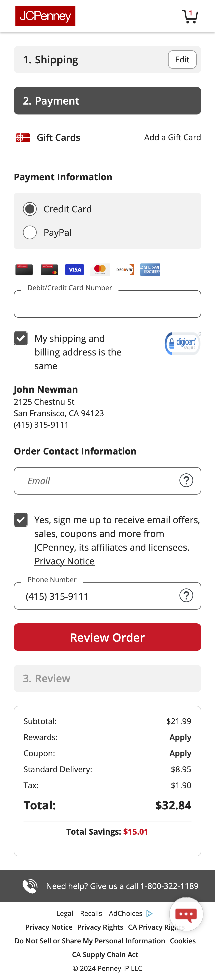Open the Review section
Viewport: 215px width, 980px height.
pyautogui.click(x=107, y=678)
